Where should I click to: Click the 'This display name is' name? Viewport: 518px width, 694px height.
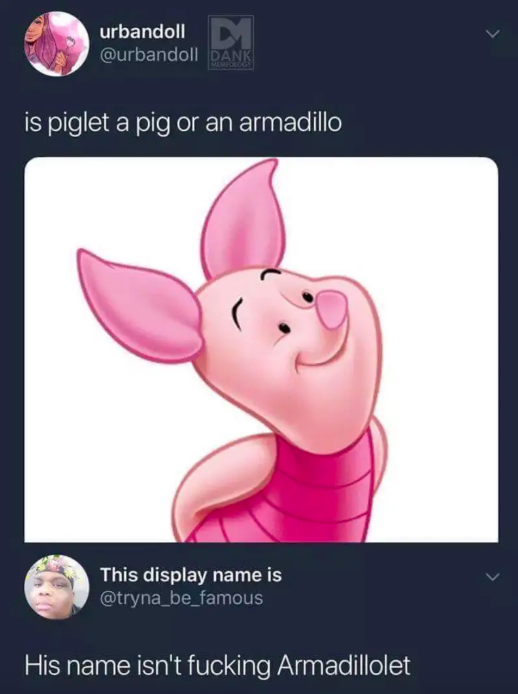pos(191,574)
